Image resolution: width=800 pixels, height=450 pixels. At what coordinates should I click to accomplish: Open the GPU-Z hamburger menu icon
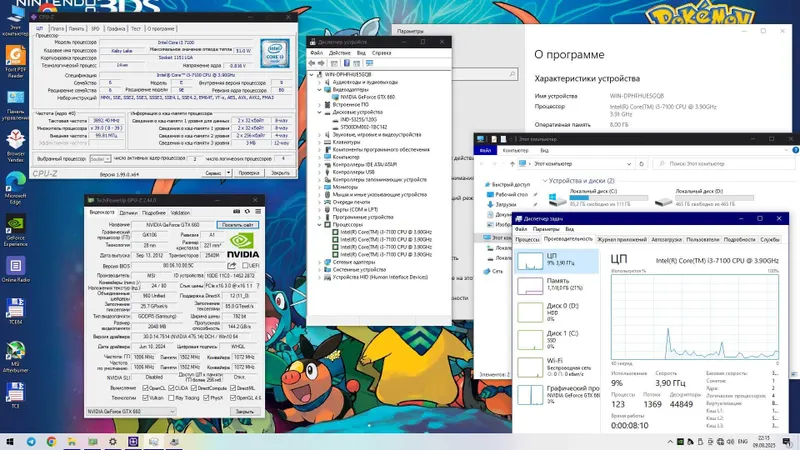258,212
